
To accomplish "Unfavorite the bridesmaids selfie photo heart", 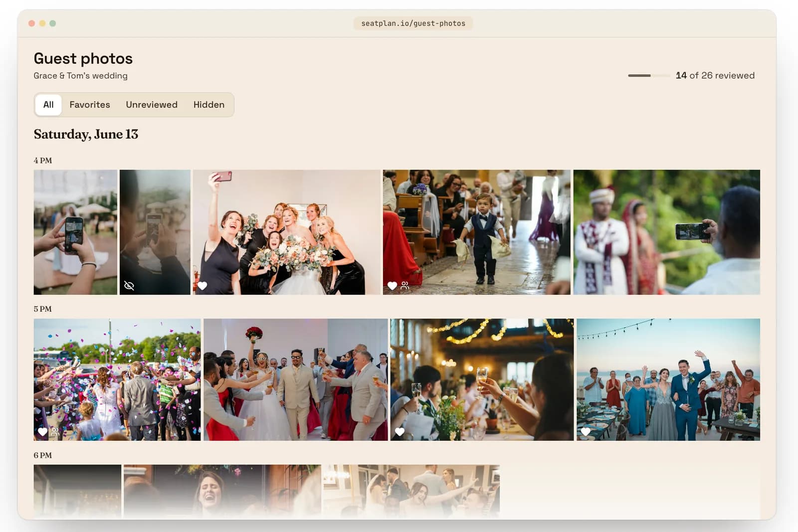I will tap(202, 286).
